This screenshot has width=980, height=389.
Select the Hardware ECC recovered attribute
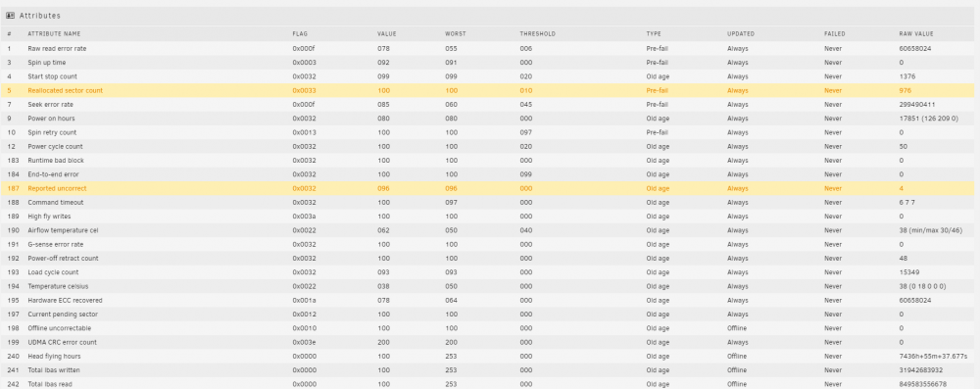(x=65, y=300)
